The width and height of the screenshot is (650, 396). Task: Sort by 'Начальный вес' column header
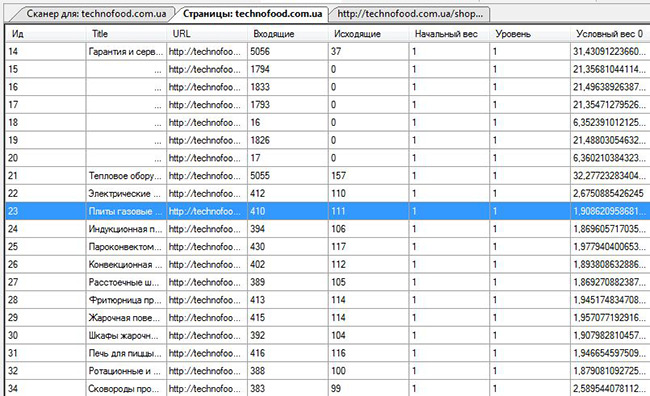pos(449,34)
